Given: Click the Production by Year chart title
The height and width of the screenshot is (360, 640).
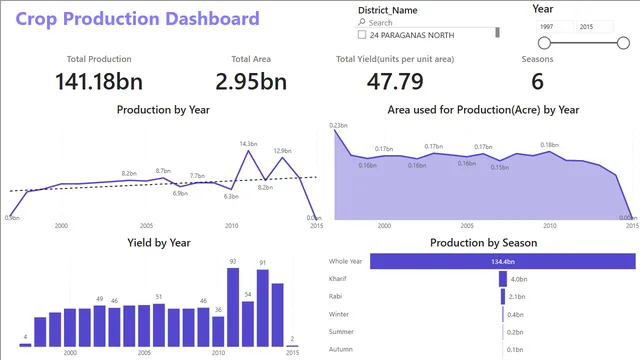Looking at the screenshot, I should [x=163, y=110].
